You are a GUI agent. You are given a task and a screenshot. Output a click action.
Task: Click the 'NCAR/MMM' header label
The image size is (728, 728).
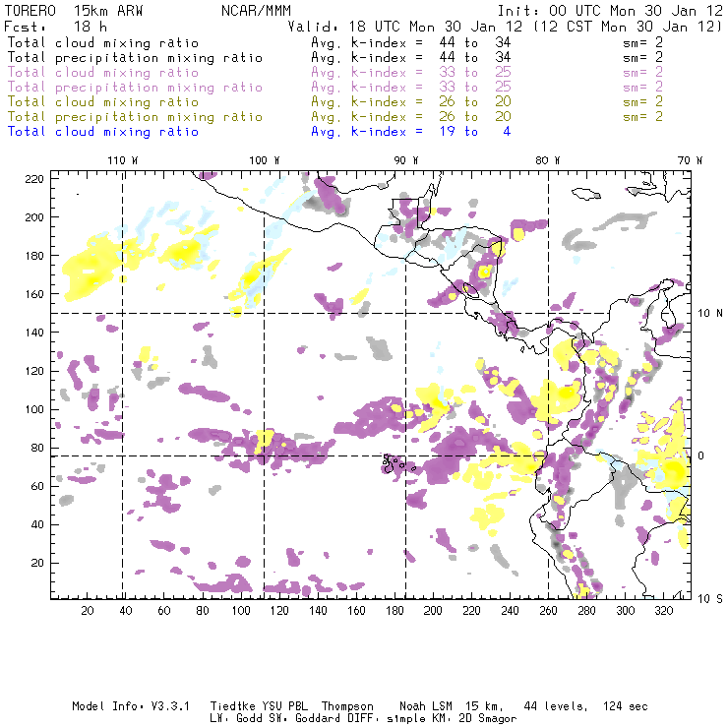(x=256, y=11)
